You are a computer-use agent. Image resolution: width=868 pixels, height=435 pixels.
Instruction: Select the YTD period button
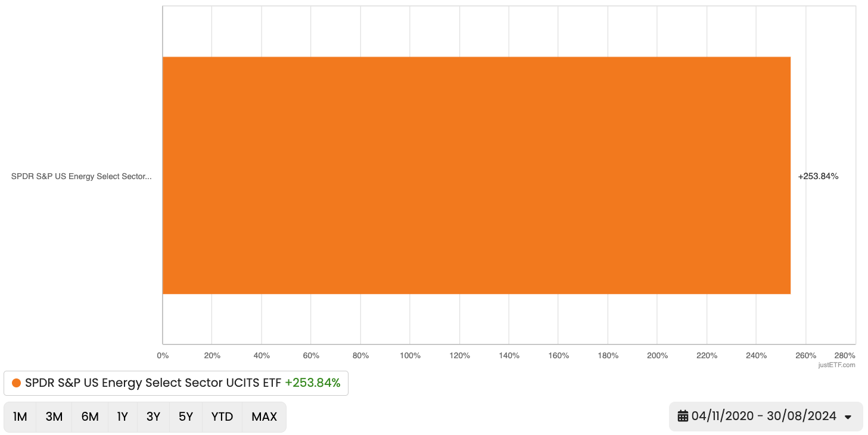click(222, 417)
